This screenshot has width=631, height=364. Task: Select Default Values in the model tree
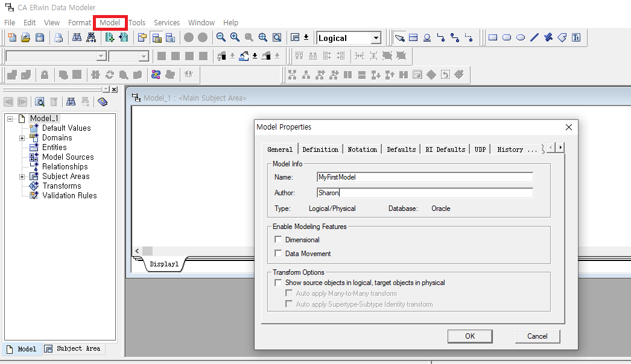tap(66, 128)
